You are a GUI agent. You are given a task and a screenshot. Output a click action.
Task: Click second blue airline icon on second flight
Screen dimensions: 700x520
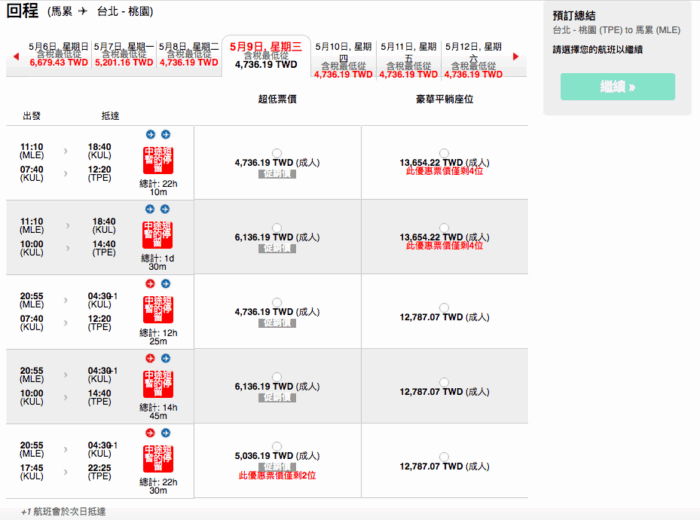tap(166, 209)
